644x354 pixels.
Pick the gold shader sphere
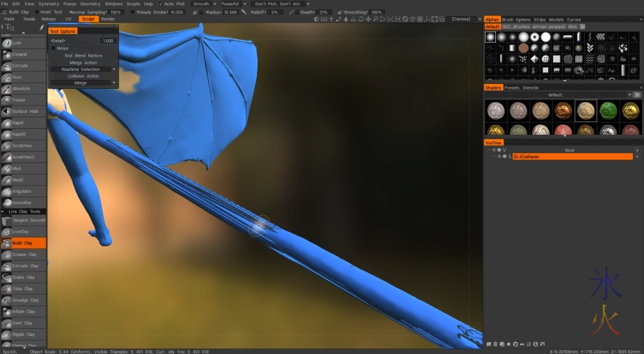pyautogui.click(x=630, y=110)
